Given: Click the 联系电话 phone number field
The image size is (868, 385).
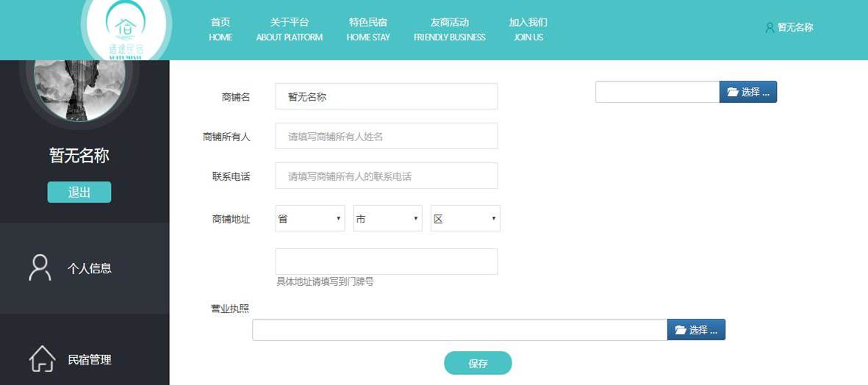Looking at the screenshot, I should 386,176.
